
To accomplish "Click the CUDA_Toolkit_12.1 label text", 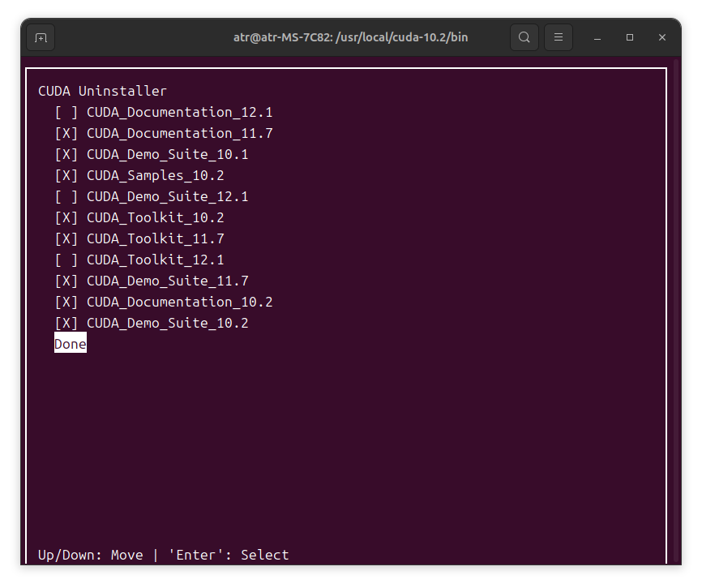I will click(156, 260).
